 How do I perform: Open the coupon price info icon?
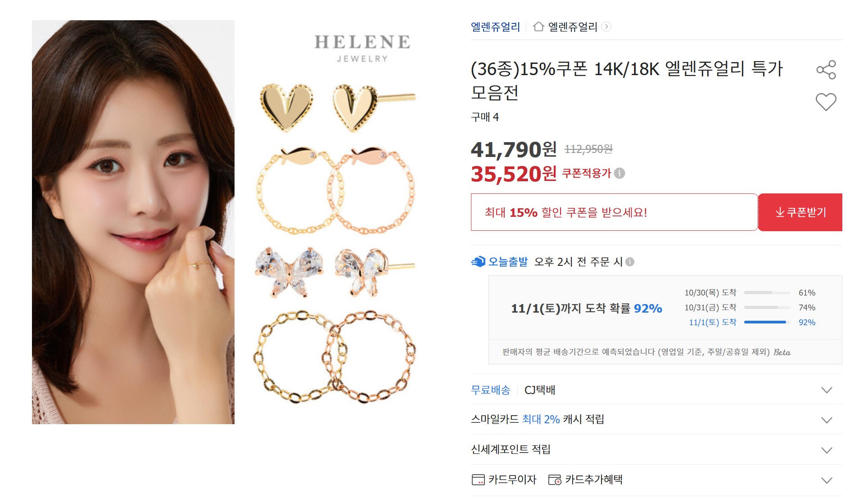[619, 173]
